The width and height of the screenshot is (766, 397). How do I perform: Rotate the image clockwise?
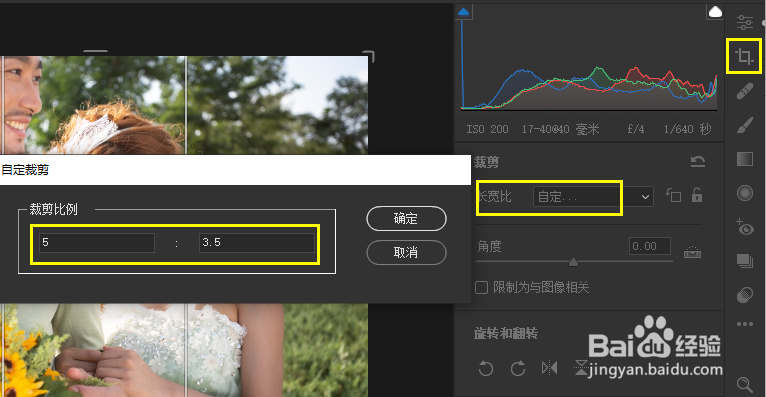point(518,368)
